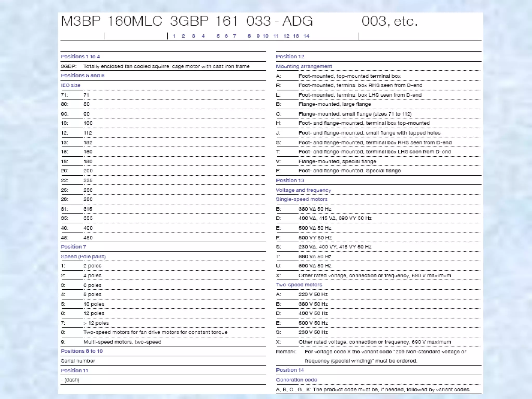Click the 'Speed (Pole pairs)' subheading
This screenshot has height=399, width=532.
click(x=83, y=257)
